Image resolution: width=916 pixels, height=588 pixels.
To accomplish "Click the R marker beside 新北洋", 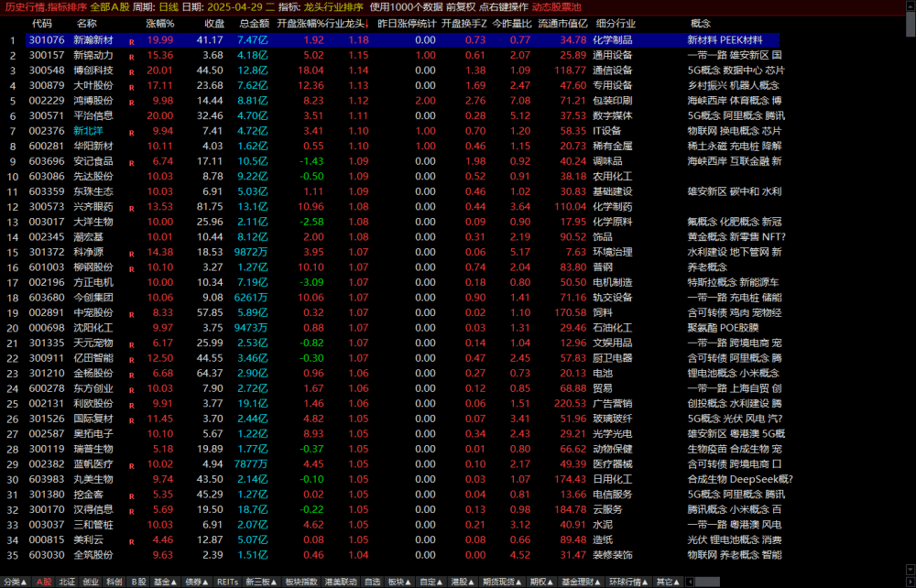I will click(131, 133).
